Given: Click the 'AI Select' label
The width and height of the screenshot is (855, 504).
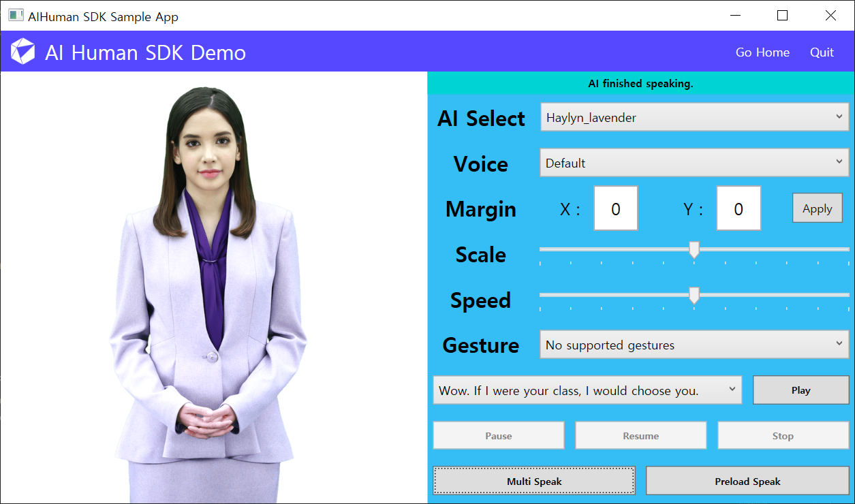Looking at the screenshot, I should pos(481,118).
